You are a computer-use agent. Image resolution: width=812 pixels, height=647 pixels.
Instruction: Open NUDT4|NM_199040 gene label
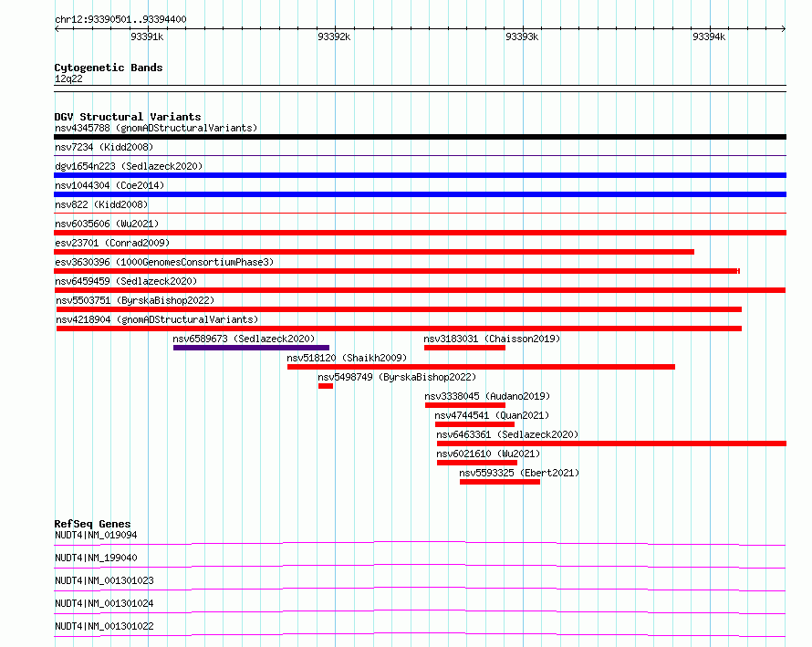tap(96, 558)
